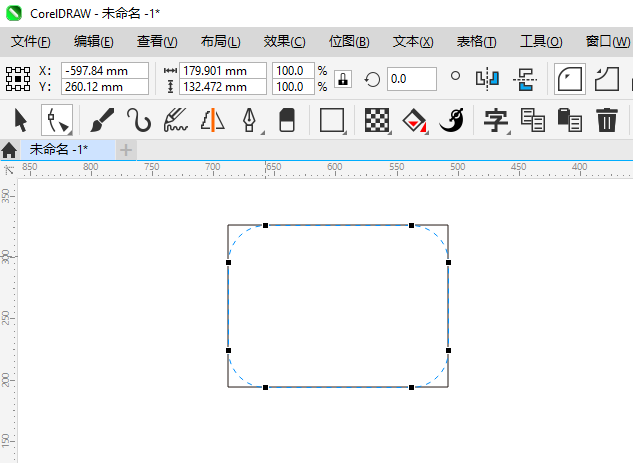Image resolution: width=633 pixels, height=463 pixels.
Task: Select the Pick (arrow) tool
Action: [20, 120]
